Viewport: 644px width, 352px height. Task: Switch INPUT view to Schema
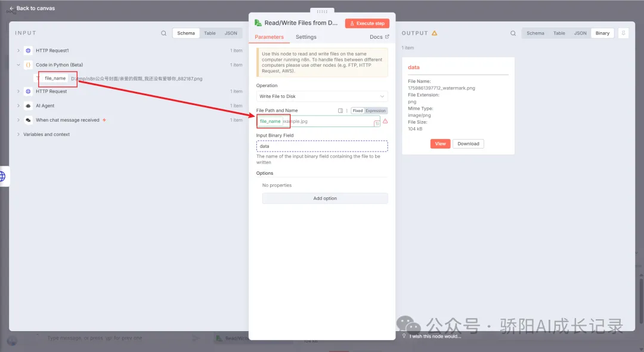click(x=186, y=33)
